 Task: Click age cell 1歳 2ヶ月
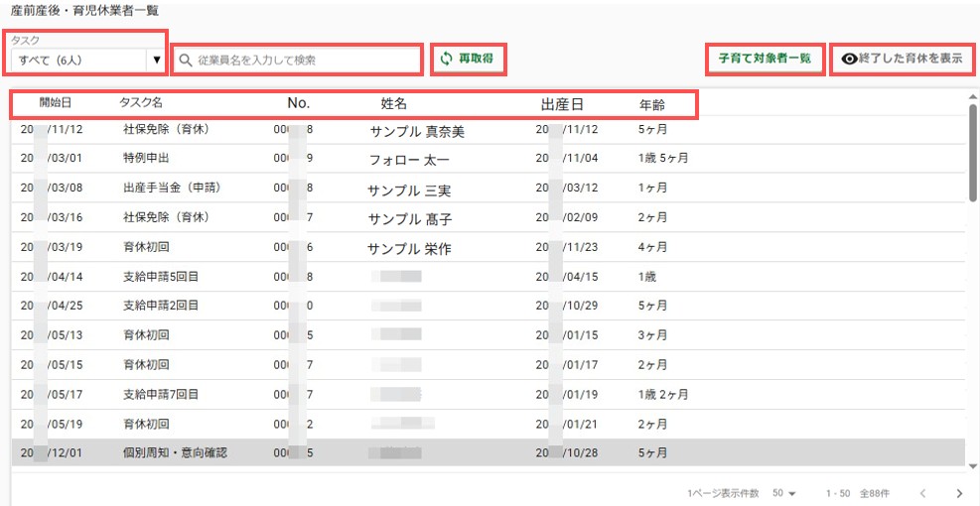coord(663,395)
